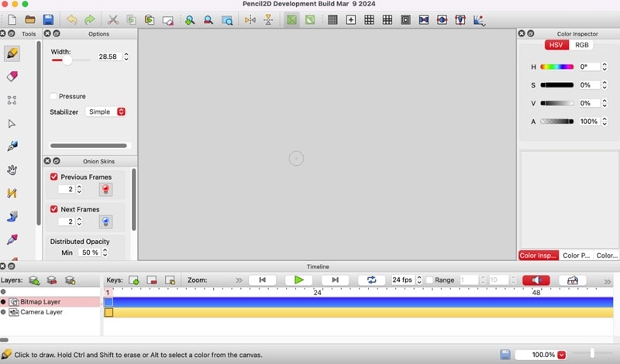
Task: Add a new layer in timeline
Action: [x=34, y=280]
